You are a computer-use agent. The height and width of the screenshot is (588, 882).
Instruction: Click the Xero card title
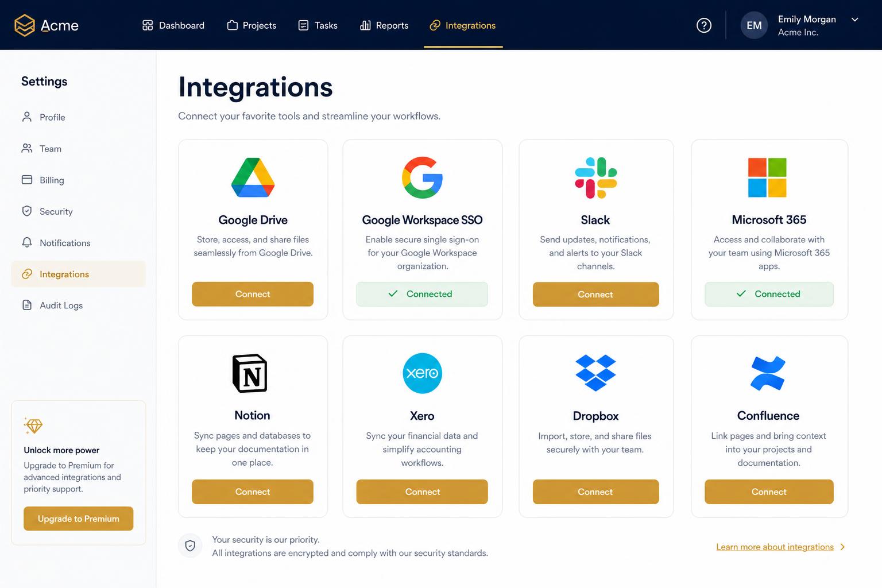[422, 416]
